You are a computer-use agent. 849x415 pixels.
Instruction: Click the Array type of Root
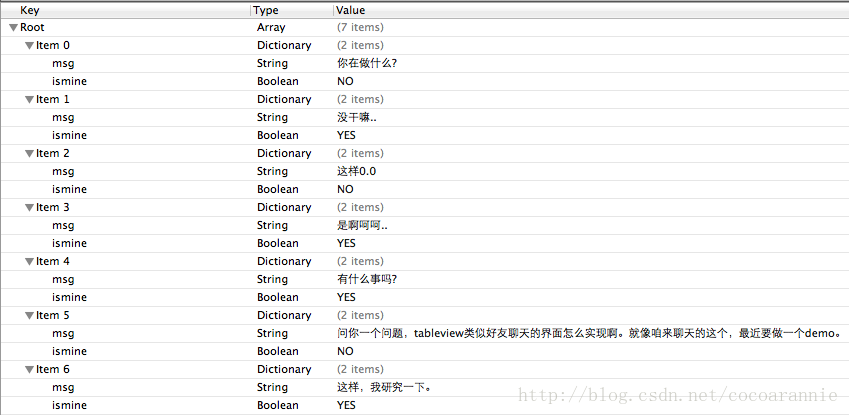pos(271,27)
